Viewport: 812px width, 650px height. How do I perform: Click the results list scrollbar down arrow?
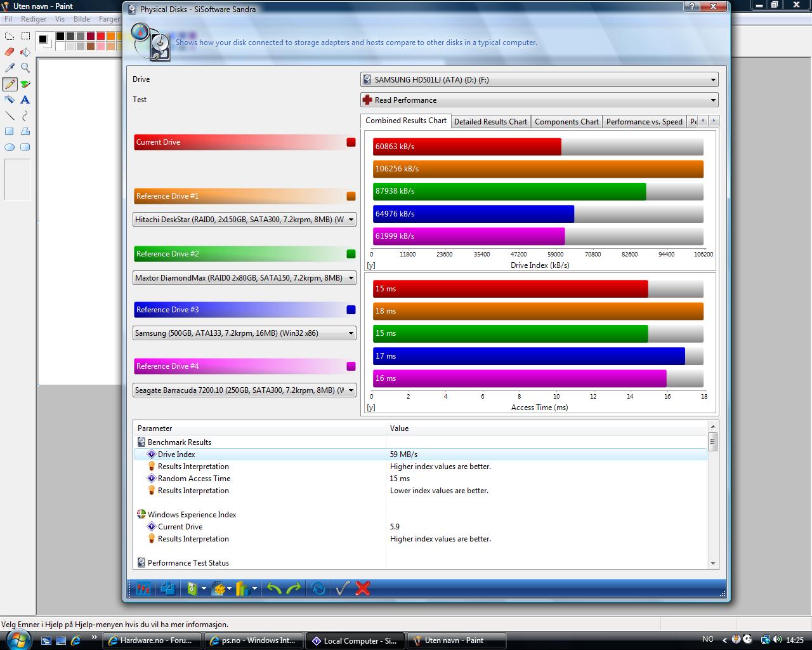coord(713,563)
